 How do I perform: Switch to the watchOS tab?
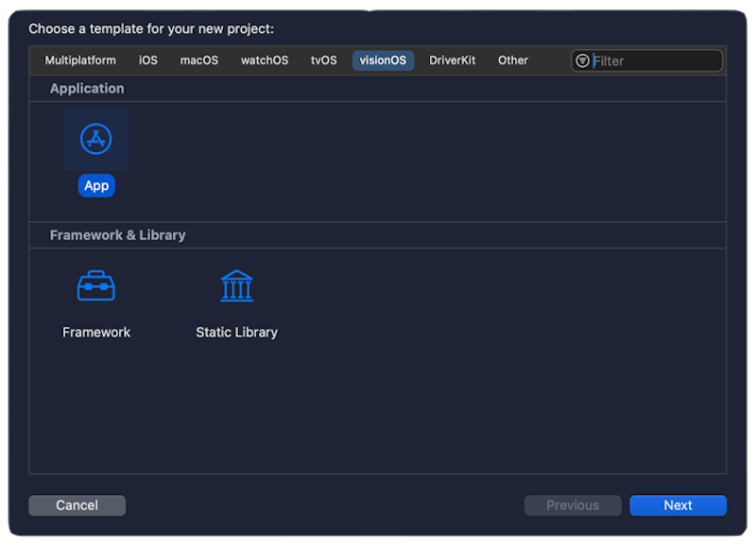pos(264,60)
